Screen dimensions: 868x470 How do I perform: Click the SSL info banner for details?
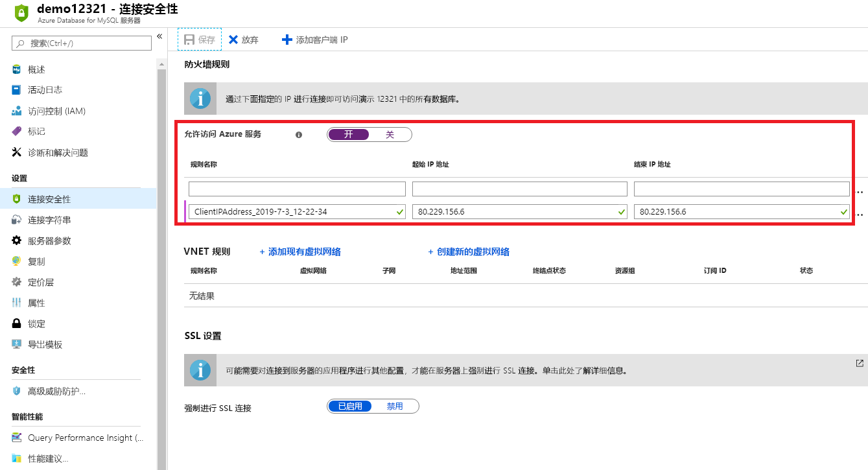(x=526, y=370)
